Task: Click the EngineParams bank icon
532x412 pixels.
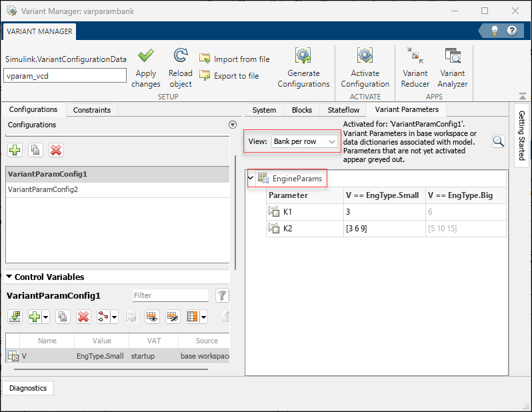Action: tap(263, 178)
